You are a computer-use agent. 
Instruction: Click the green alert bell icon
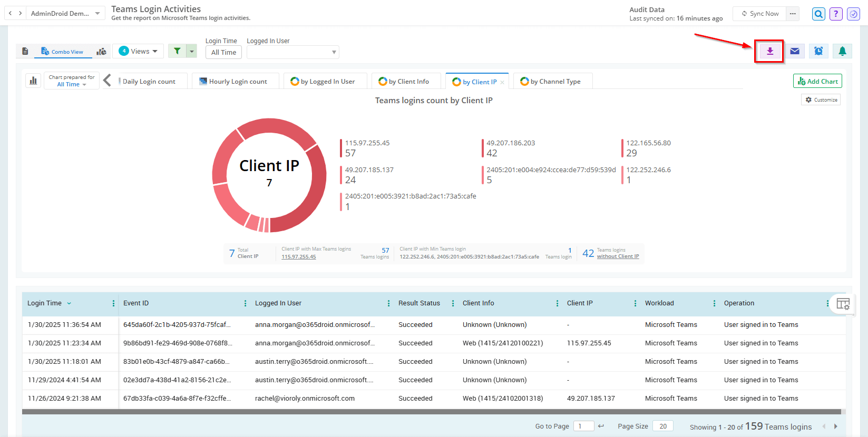click(842, 51)
